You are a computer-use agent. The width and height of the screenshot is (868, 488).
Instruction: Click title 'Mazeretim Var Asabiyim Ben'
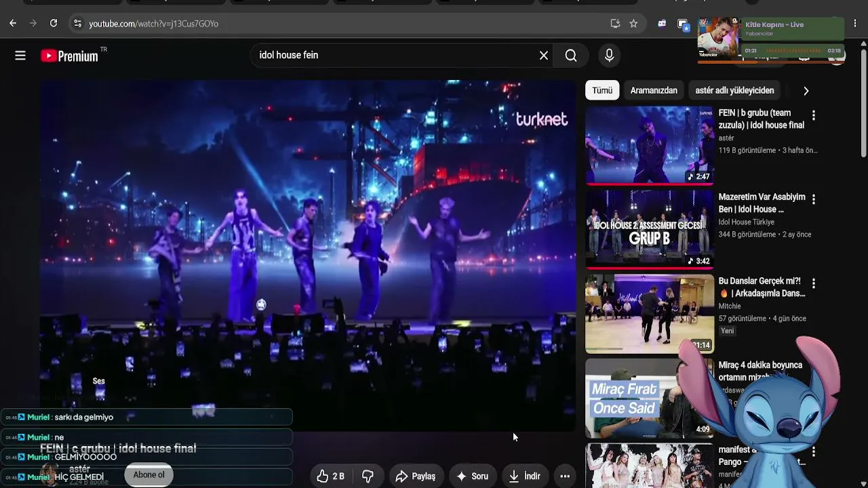coord(762,203)
